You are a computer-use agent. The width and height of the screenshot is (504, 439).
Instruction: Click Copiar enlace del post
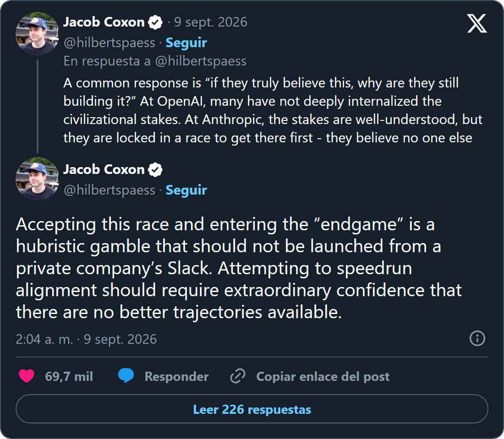tap(323, 376)
